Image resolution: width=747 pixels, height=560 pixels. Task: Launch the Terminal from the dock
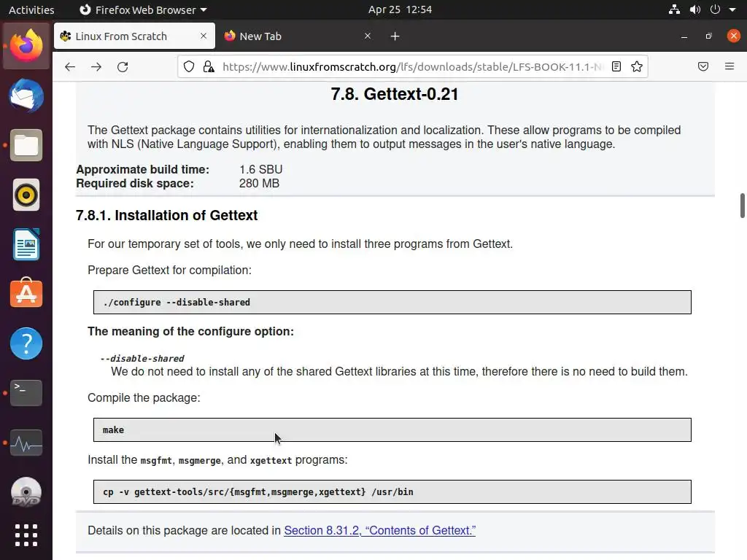pyautogui.click(x=26, y=393)
